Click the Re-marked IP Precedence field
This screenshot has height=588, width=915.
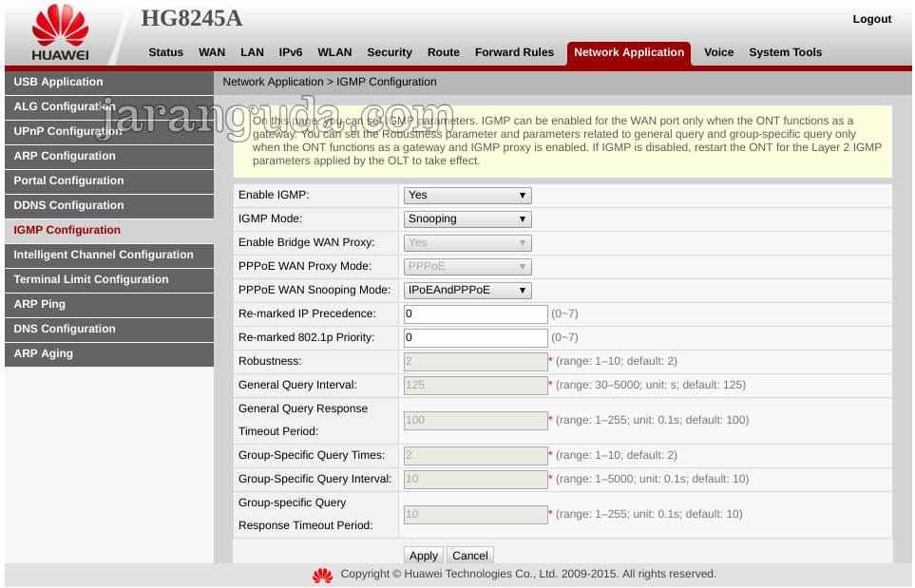(476, 314)
